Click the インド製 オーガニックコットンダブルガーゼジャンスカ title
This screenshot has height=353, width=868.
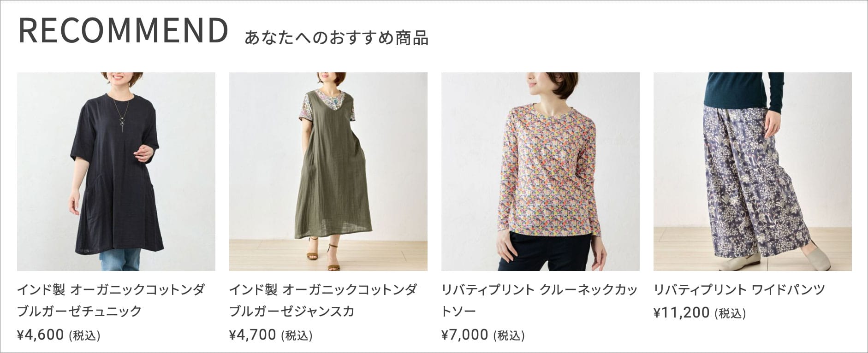pos(323,300)
